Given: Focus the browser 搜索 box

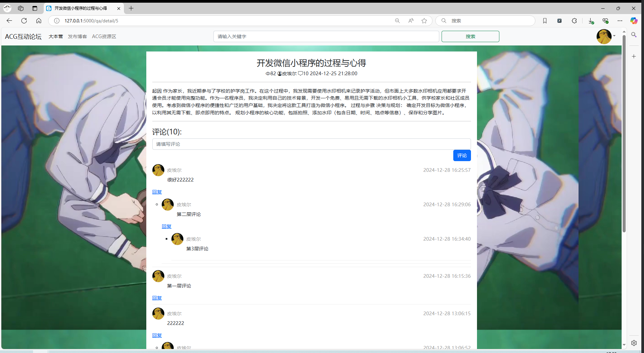Looking at the screenshot, I should [x=486, y=21].
